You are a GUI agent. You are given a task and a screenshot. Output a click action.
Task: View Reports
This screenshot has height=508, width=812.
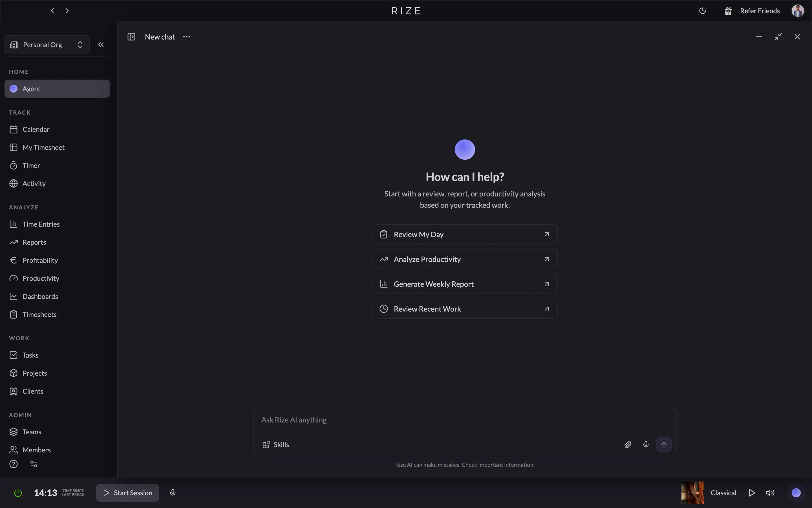pyautogui.click(x=57, y=242)
